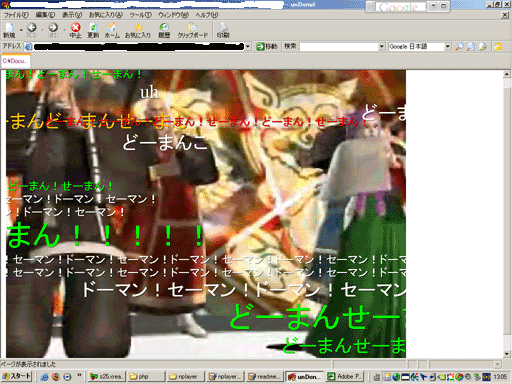Launch media player quick launch icon
Screen dimensions: 512x384
[x=67, y=377]
